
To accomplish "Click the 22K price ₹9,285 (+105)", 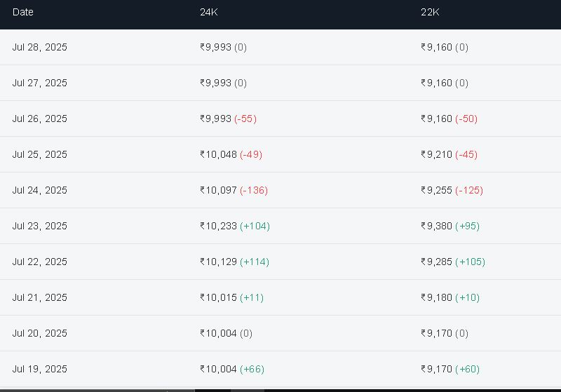I will tap(453, 262).
